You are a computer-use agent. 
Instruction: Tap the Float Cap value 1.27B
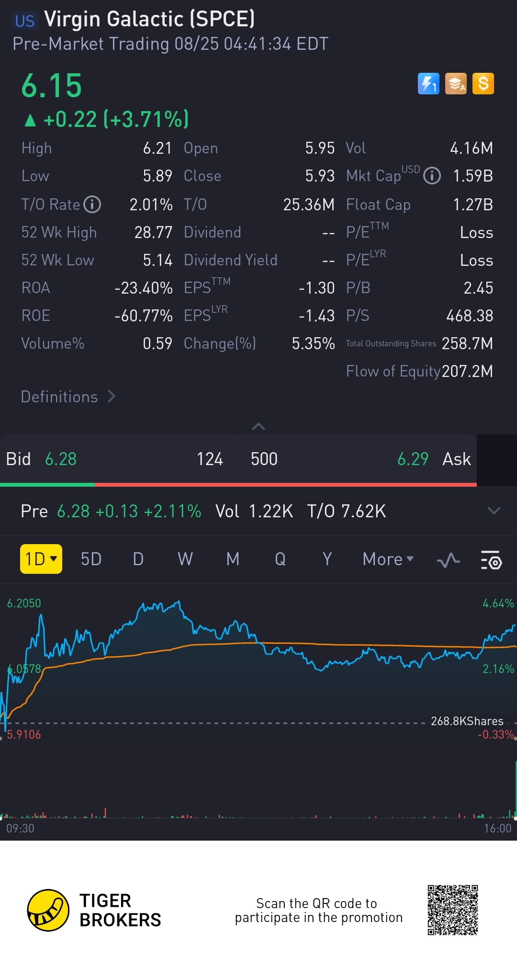pos(473,205)
